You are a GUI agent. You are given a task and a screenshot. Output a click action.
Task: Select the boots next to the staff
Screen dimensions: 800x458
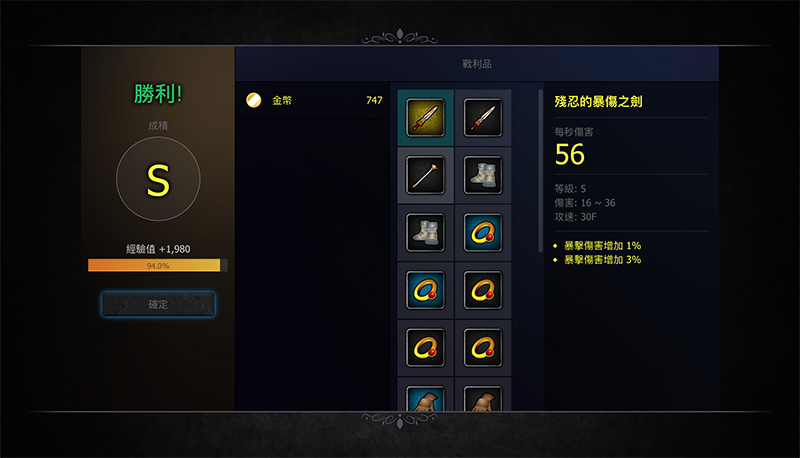[x=483, y=175]
